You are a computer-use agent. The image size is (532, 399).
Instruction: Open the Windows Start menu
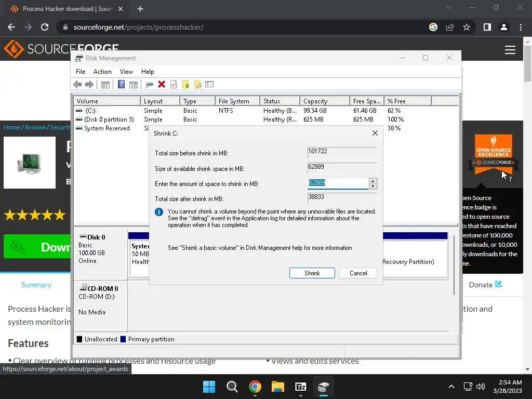point(209,387)
